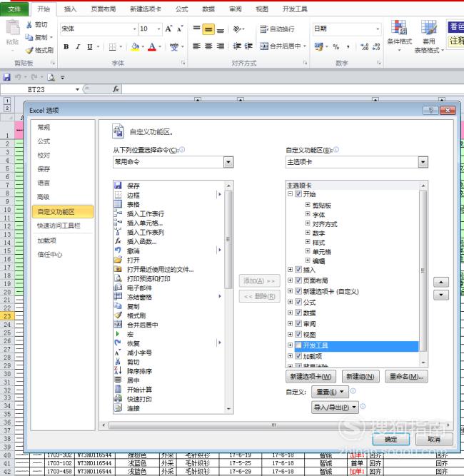
Task: Expand the 开发工具 tree node
Action: point(291,345)
